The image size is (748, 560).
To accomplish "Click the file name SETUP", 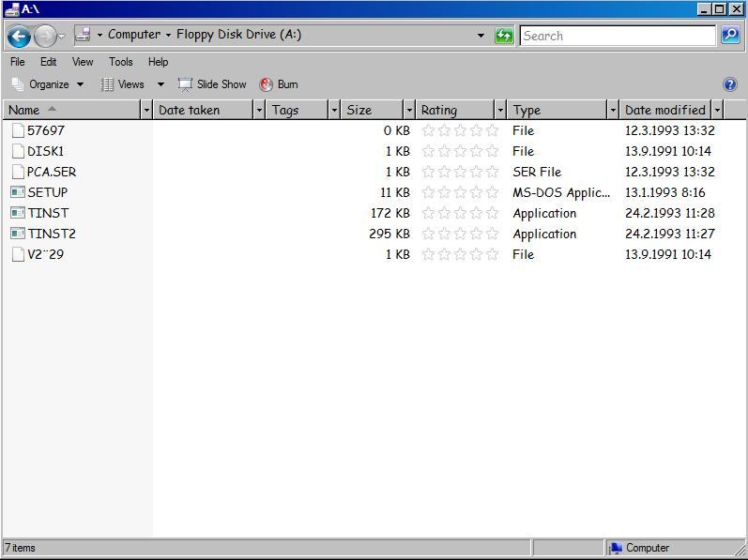I will (48, 192).
